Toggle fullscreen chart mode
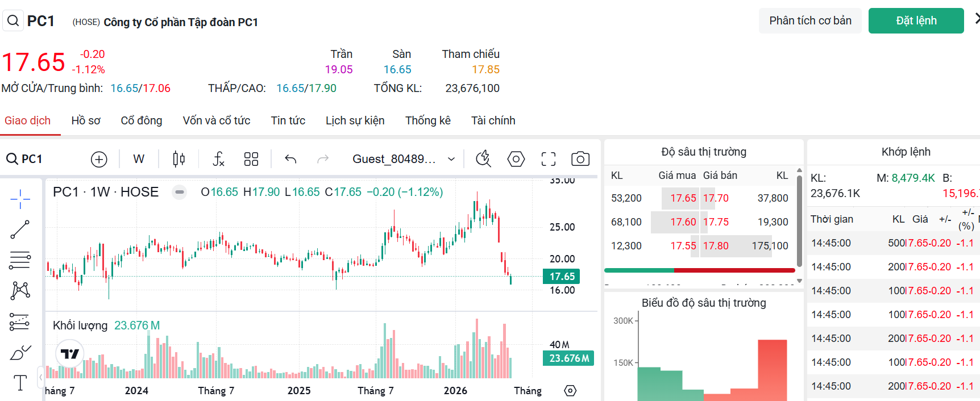 549,159
